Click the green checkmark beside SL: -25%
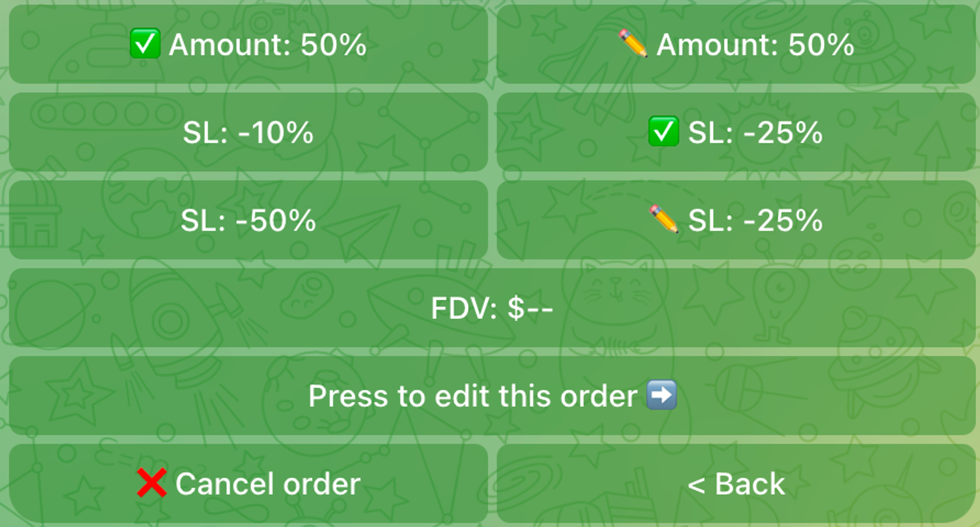Image resolution: width=980 pixels, height=527 pixels. (x=663, y=131)
